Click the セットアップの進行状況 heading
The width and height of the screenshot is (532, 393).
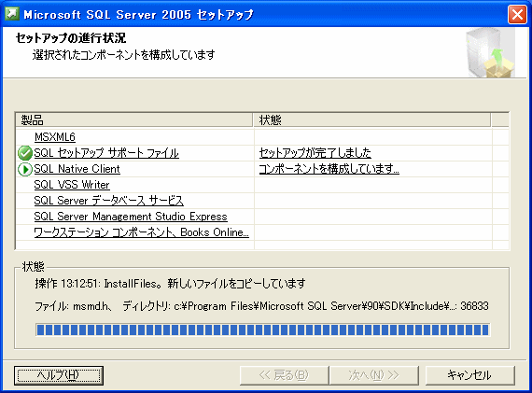[x=71, y=38]
